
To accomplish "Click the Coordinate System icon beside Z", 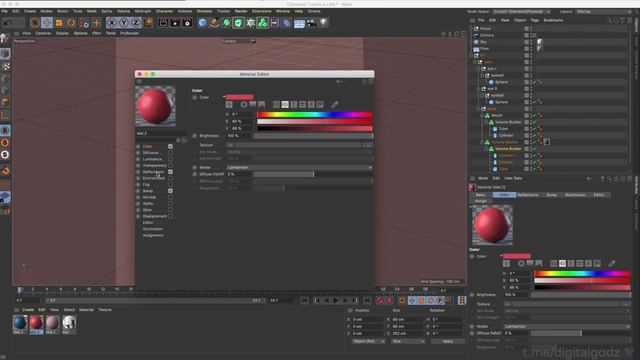I will coord(148,23).
